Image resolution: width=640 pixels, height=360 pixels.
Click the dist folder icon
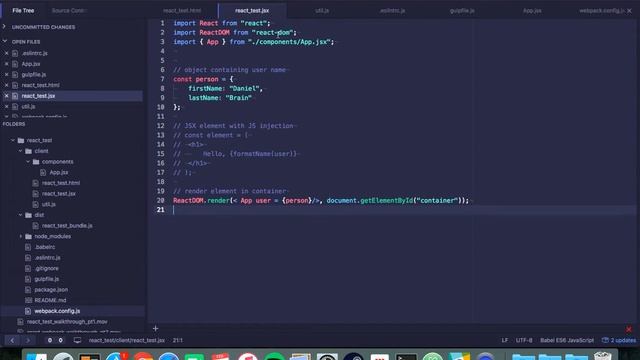(28, 215)
